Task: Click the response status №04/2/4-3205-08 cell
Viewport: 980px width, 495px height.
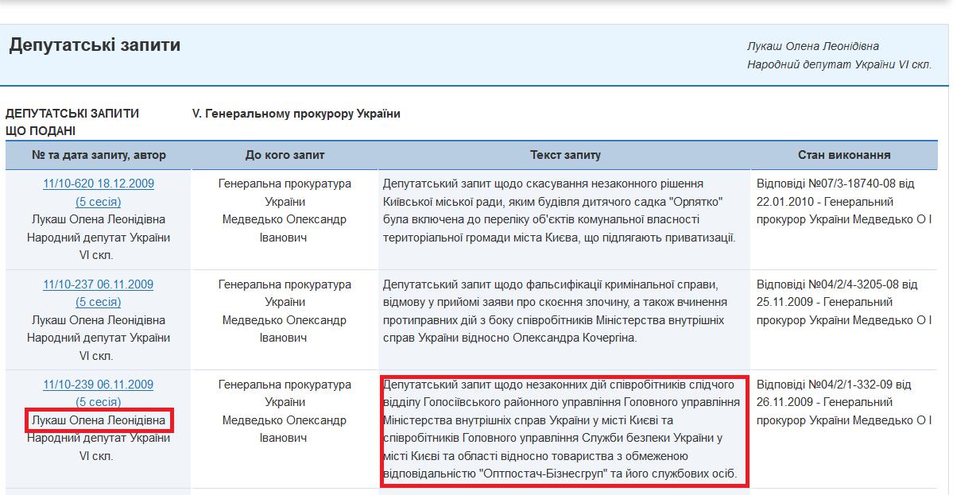Action: (843, 302)
